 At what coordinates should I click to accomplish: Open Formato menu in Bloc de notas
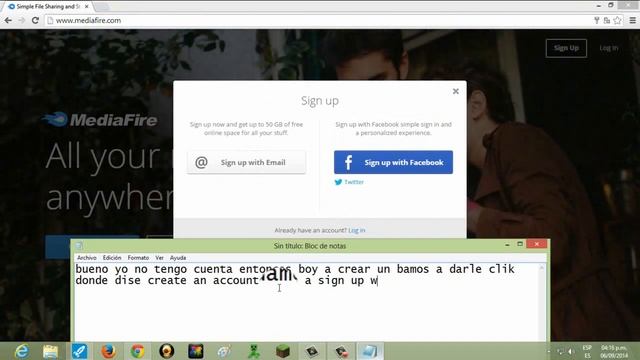coord(138,258)
